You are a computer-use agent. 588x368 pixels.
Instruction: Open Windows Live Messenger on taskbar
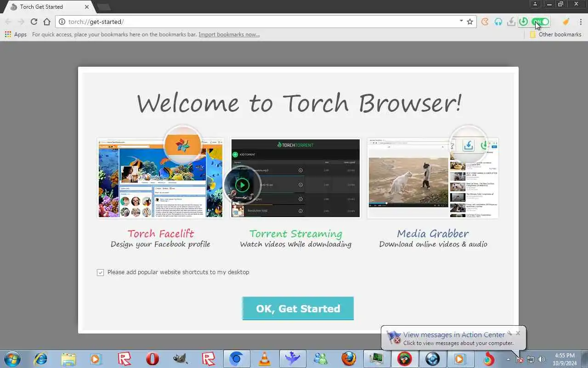click(321, 359)
